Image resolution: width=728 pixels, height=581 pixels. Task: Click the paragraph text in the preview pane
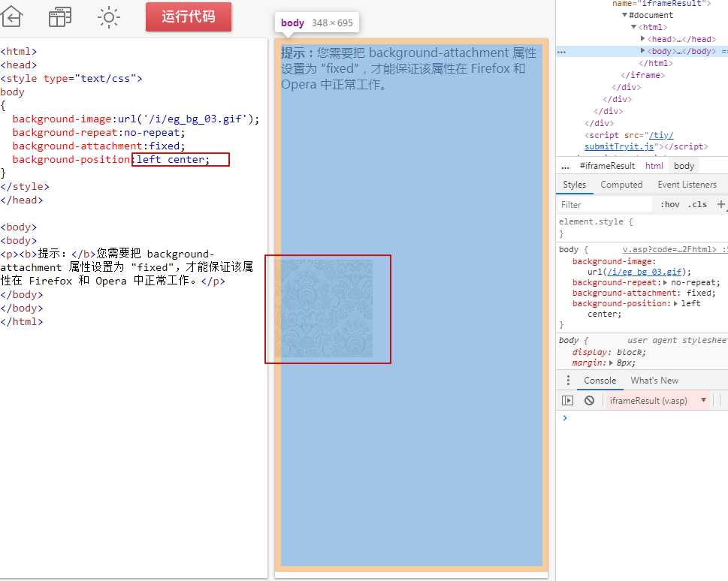point(409,68)
